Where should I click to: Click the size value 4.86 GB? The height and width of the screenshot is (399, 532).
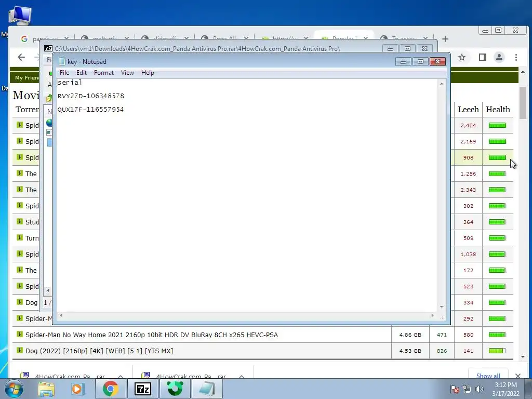410,335
